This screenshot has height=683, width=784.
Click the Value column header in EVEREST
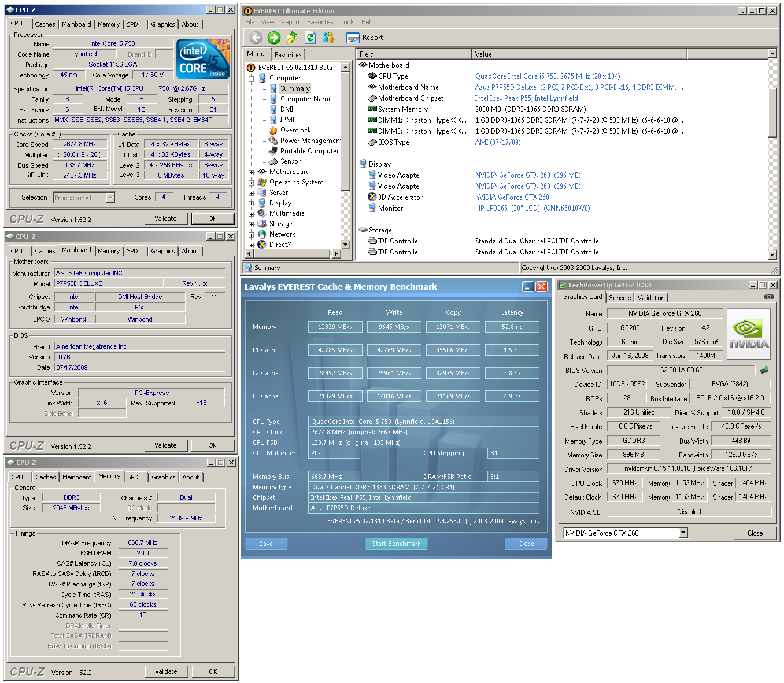point(579,54)
